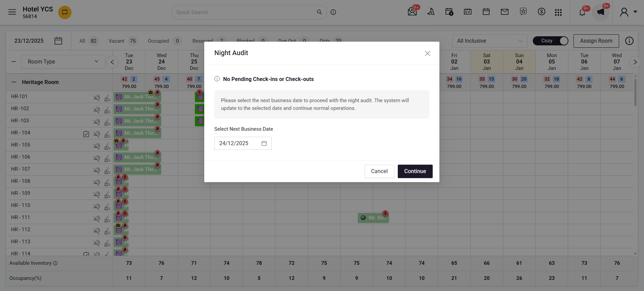Screen dimensions: 644x291
Task: Collapse the Heritage Room group
Action: (x=14, y=82)
